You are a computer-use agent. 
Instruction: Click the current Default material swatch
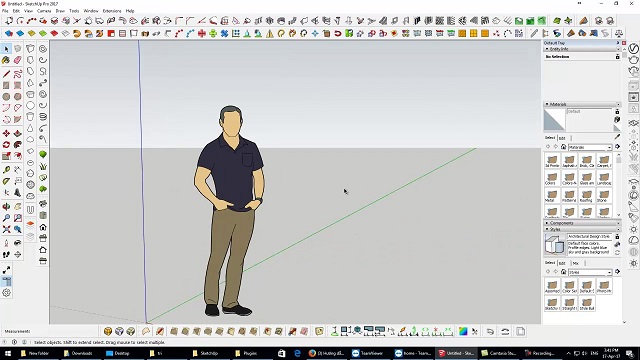[554, 120]
